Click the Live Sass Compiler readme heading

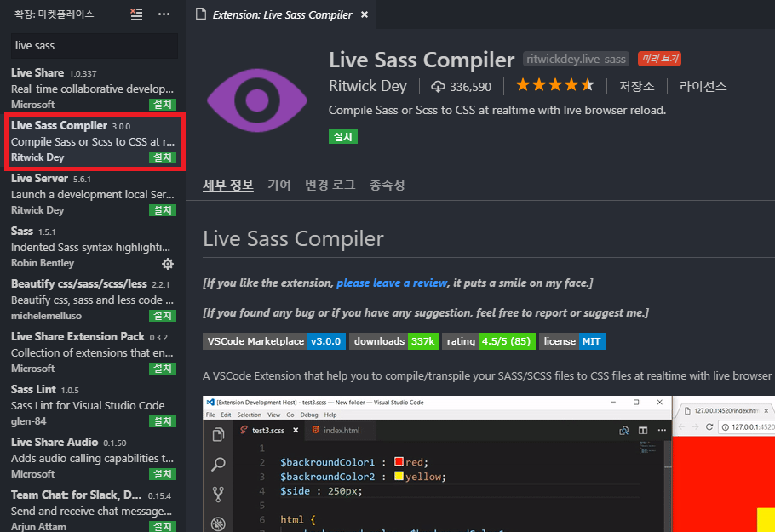point(293,239)
